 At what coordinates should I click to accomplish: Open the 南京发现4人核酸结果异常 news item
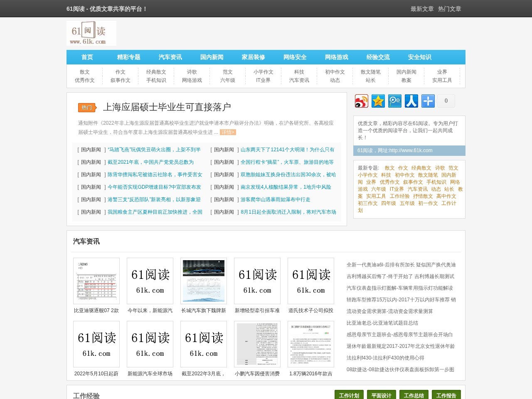pyautogui.click(x=286, y=187)
